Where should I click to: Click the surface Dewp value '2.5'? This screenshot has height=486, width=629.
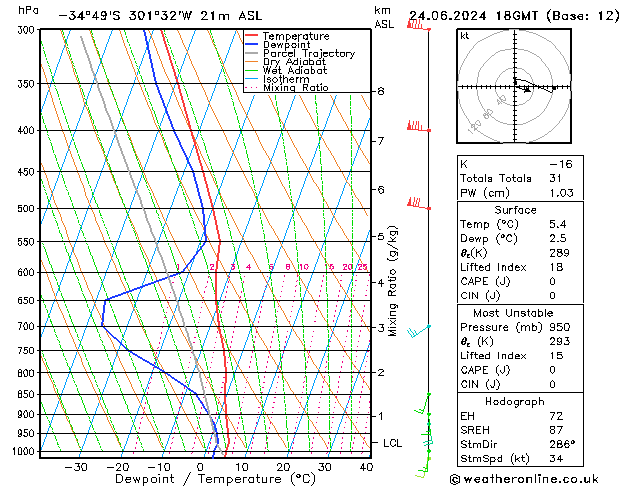coord(558,239)
